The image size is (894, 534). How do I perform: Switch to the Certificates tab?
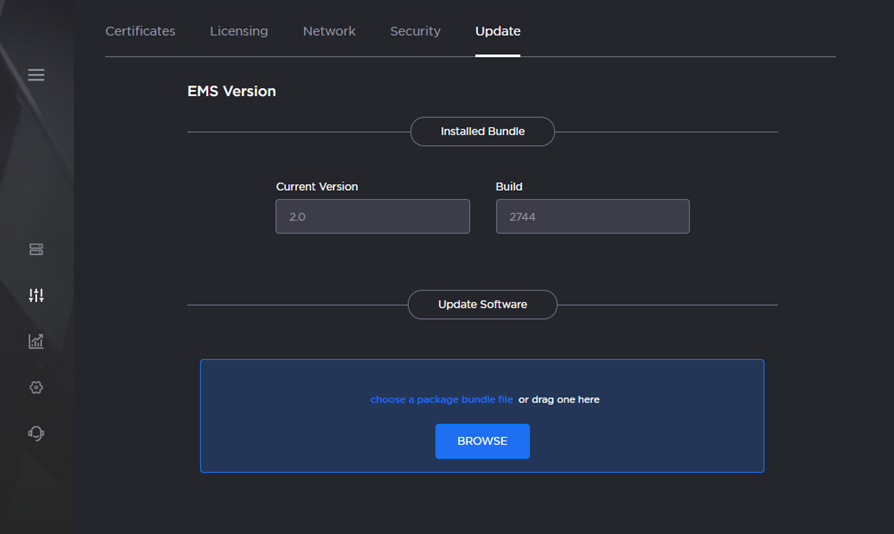point(140,31)
